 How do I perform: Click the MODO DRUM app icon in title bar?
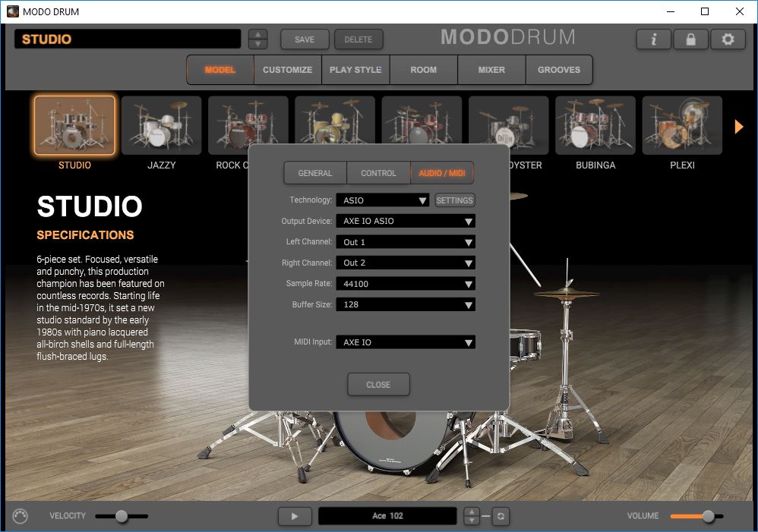13,11
